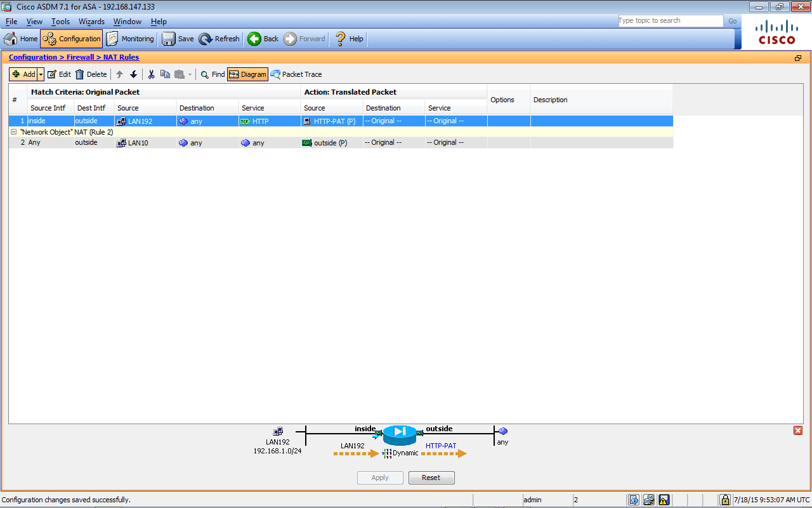Click the Dest Intf column header
The width and height of the screenshot is (812, 508).
click(94, 108)
